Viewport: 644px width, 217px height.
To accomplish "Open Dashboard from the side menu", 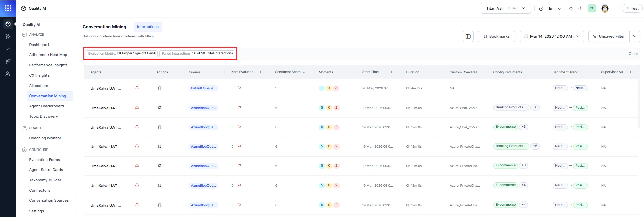I will click(39, 45).
